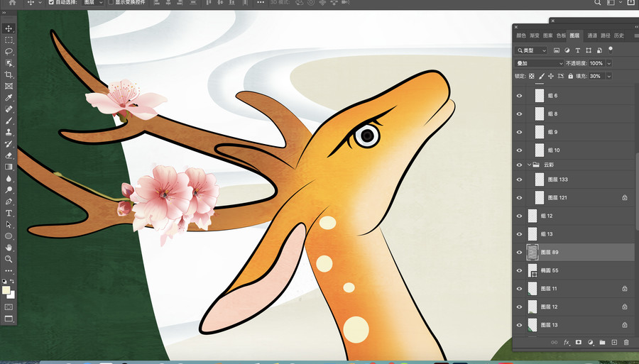639x364 pixels.
Task: Filter layers by adjustment layers
Action: [x=567, y=50]
